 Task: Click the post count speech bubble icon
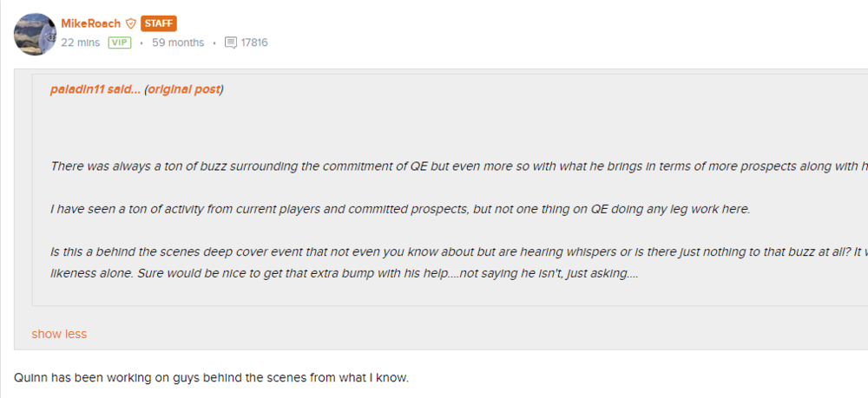[230, 42]
